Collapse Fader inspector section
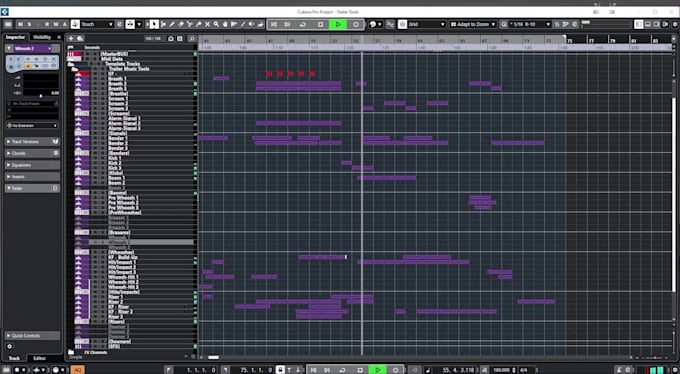The width and height of the screenshot is (680, 374). pyautogui.click(x=32, y=188)
